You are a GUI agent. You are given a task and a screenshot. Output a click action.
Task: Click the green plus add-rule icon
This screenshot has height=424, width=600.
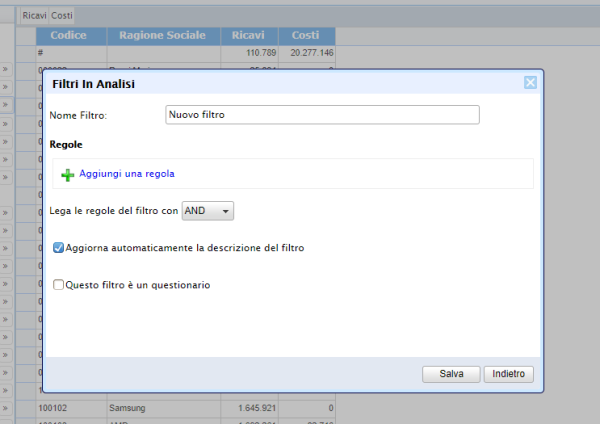[x=67, y=174]
